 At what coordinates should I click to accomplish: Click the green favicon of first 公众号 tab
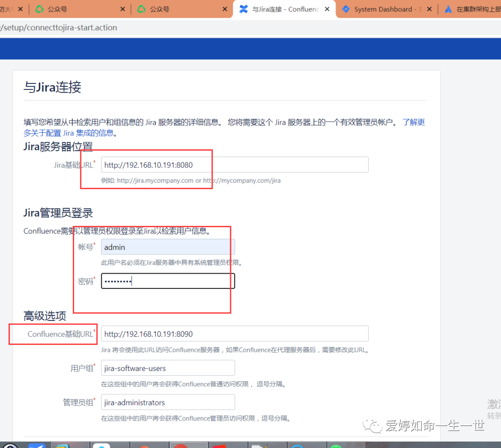point(39,9)
